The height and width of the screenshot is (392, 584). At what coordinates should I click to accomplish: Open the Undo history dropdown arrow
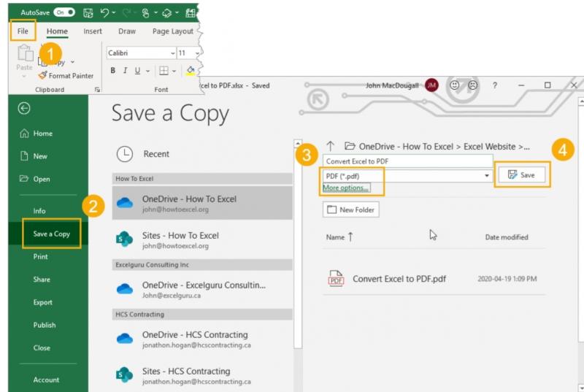(x=114, y=13)
